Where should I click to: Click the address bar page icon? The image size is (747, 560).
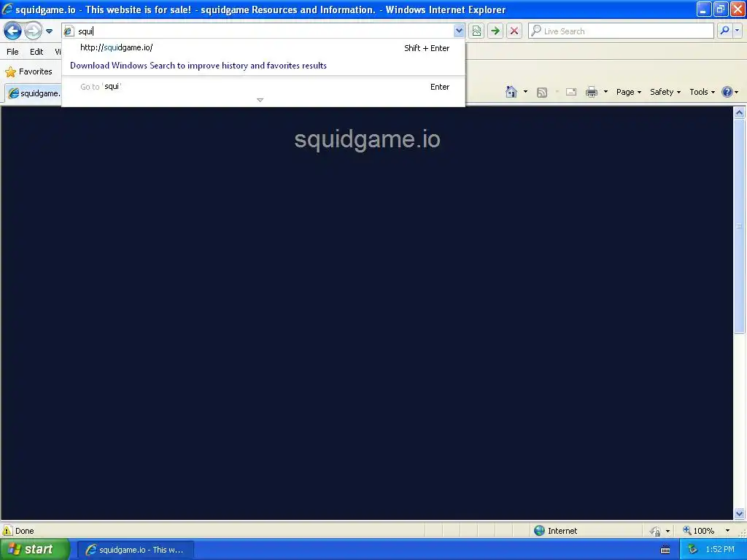click(69, 31)
